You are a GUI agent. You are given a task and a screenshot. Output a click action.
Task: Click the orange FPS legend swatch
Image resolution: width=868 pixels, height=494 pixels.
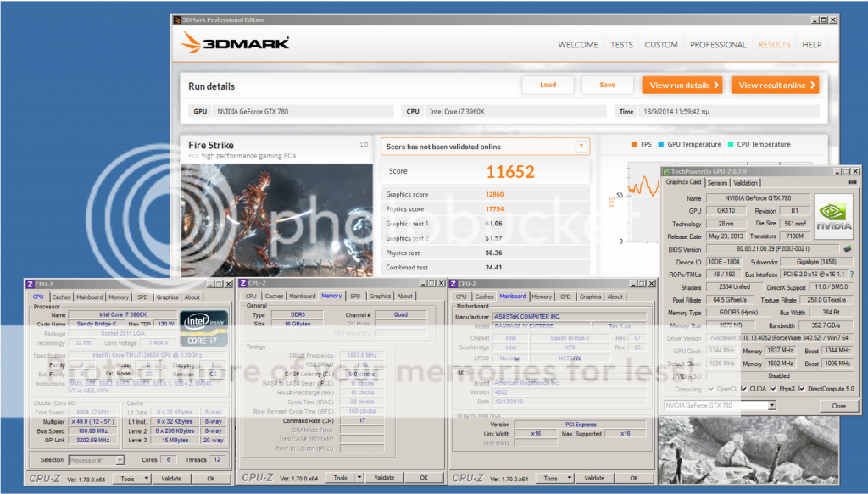click(x=633, y=144)
